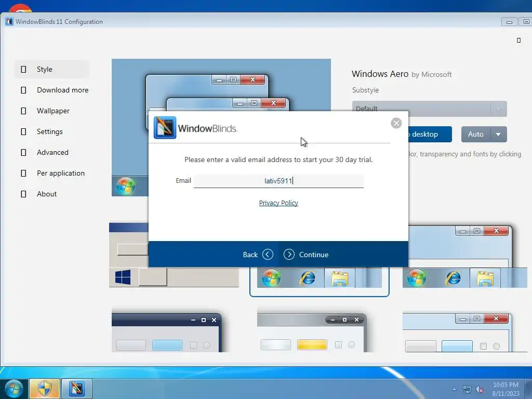Select the style thumbnail below the Auto button
532x399 pixels.
pos(465,256)
